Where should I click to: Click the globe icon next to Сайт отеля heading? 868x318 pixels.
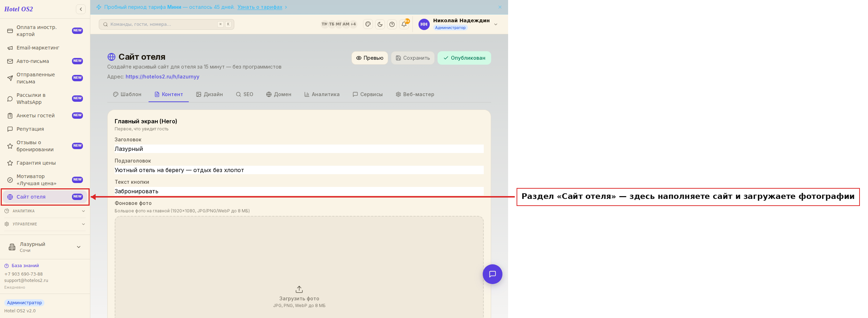click(111, 57)
